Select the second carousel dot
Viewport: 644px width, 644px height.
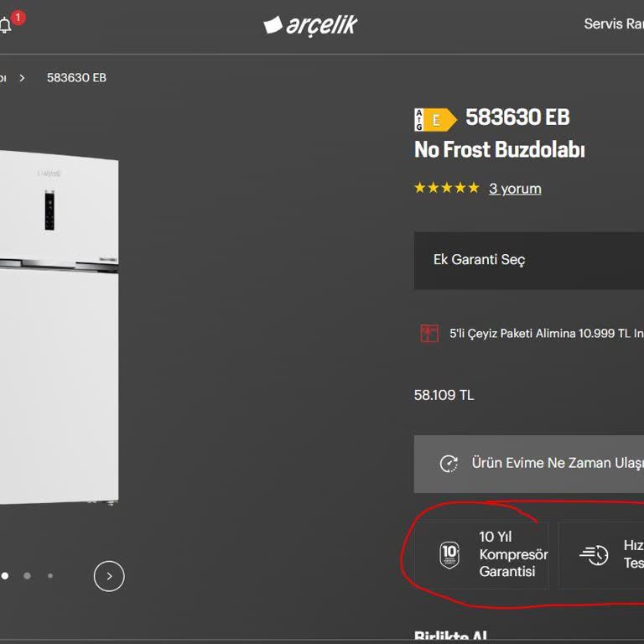28,576
